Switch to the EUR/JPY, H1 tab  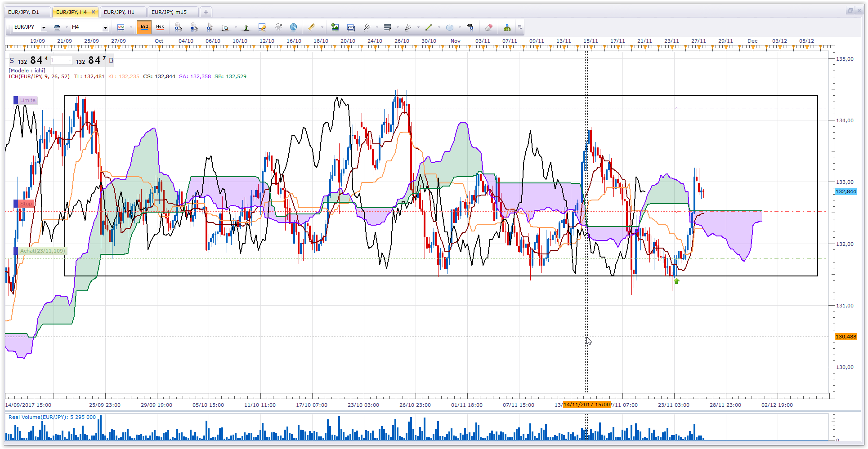click(x=122, y=12)
